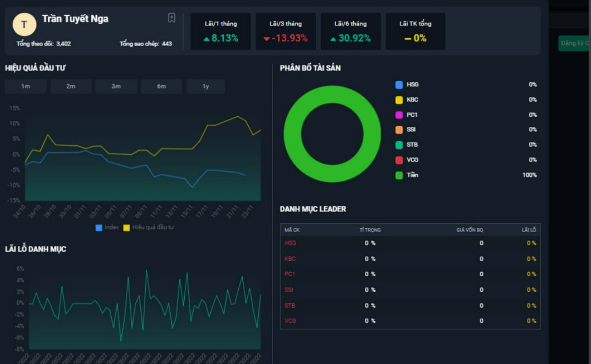Switch chart to 3m range
The width and height of the screenshot is (591, 364).
[x=116, y=86]
